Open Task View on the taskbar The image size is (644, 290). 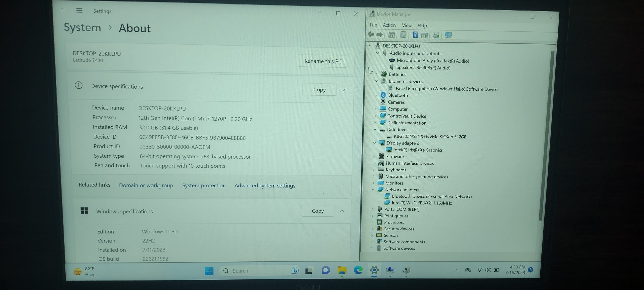(x=309, y=271)
